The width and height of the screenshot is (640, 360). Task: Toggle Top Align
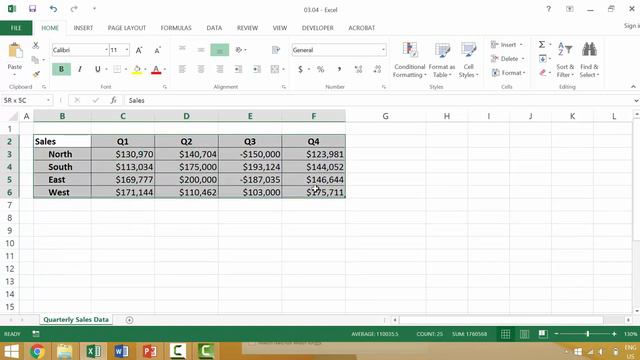click(182, 50)
